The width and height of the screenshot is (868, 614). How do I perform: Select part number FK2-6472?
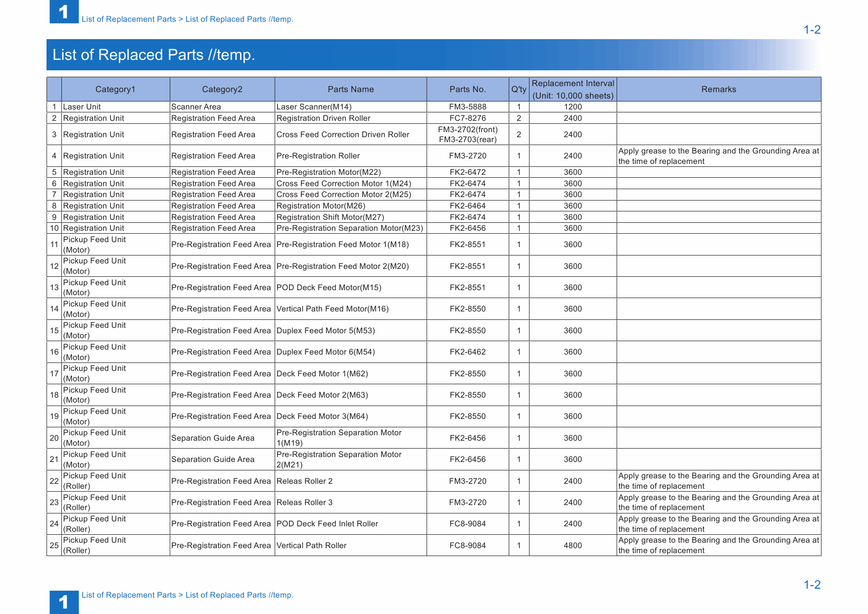[x=468, y=172]
